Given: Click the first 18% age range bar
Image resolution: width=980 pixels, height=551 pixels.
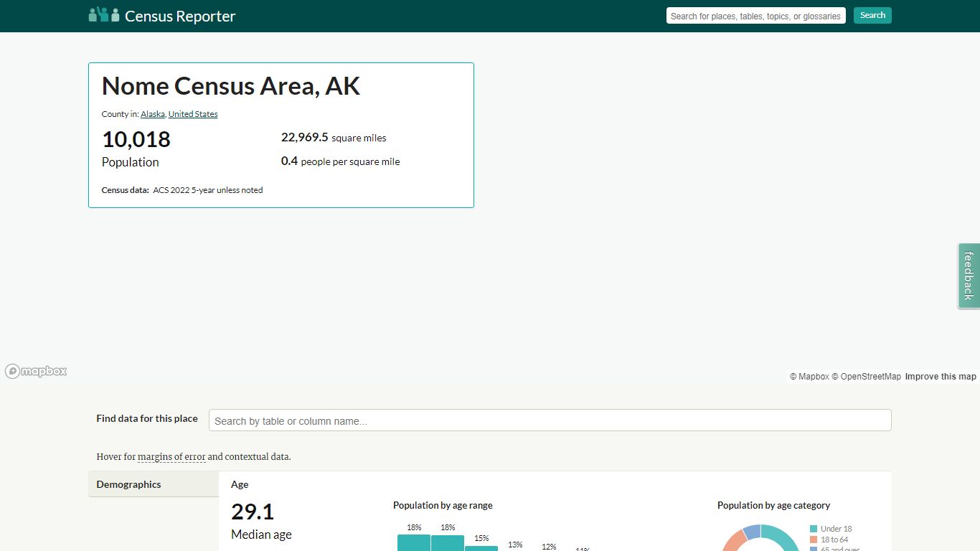Looking at the screenshot, I should (414, 542).
